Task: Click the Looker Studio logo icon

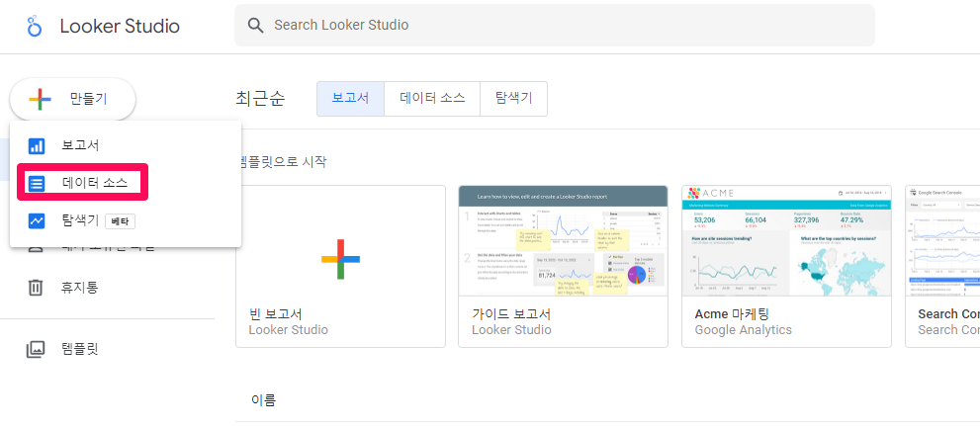Action: pos(35,27)
